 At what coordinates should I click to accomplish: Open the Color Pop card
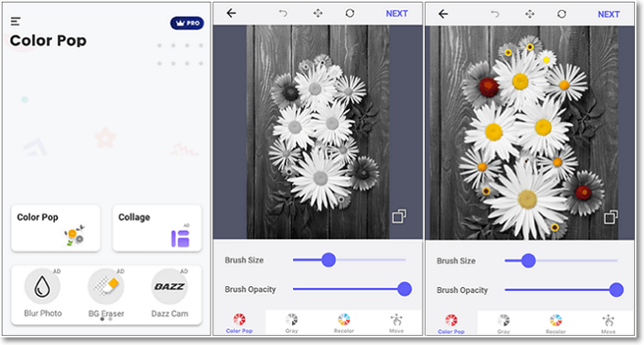click(x=56, y=228)
